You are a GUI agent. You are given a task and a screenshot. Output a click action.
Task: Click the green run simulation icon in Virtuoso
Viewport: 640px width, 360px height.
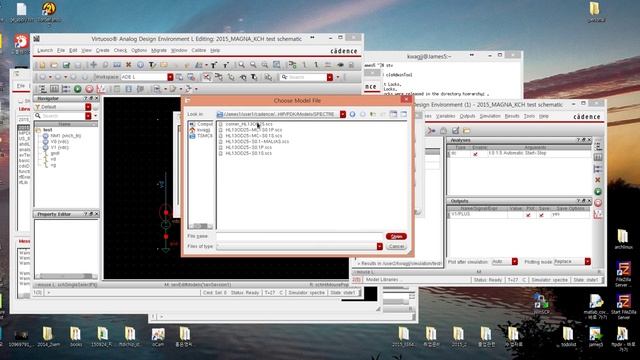(77, 89)
